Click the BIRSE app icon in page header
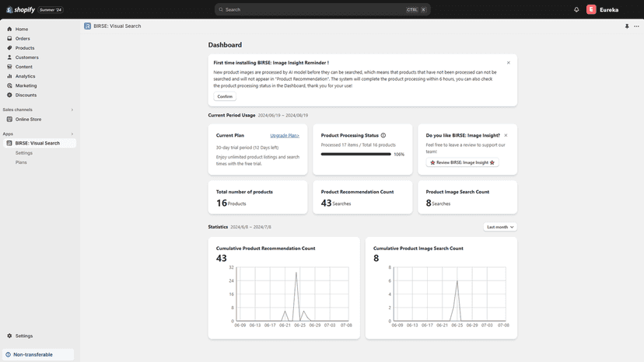This screenshot has height=362, width=644. tap(87, 26)
